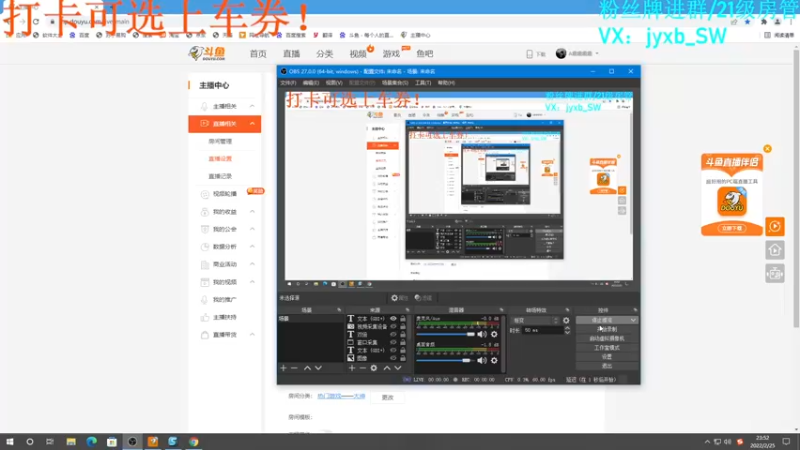Click the home icon on the right floating bar
800x450 pixels.
pyautogui.click(x=774, y=250)
